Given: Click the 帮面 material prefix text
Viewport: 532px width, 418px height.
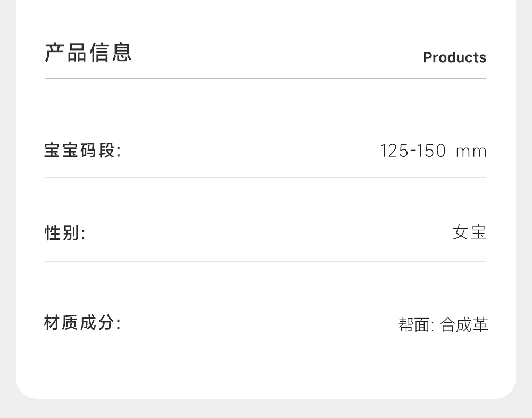Looking at the screenshot, I should [416, 324].
